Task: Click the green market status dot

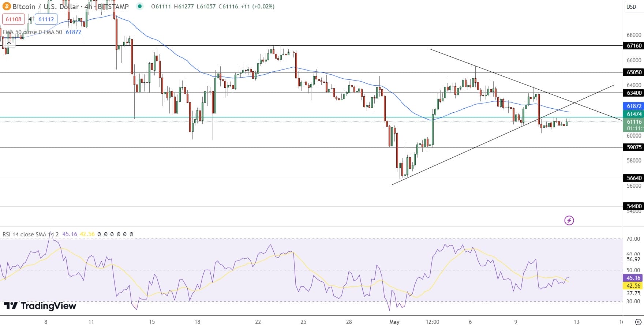Action: click(139, 6)
